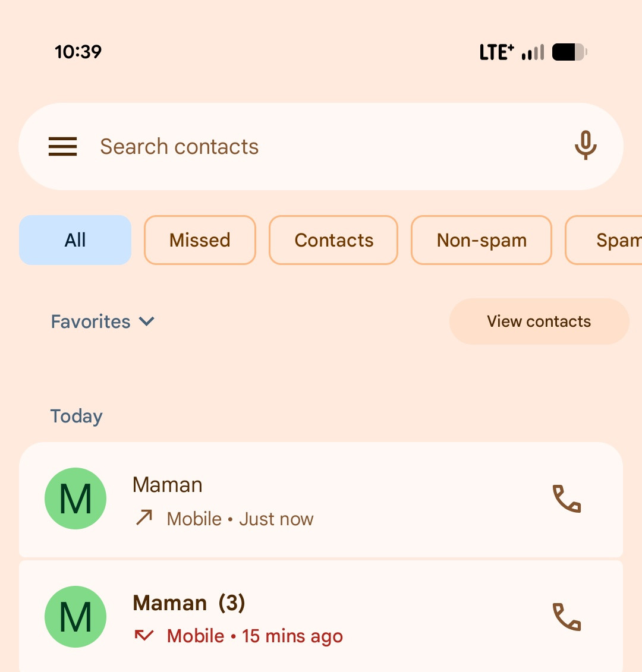Filter call log by Contacts

point(333,240)
